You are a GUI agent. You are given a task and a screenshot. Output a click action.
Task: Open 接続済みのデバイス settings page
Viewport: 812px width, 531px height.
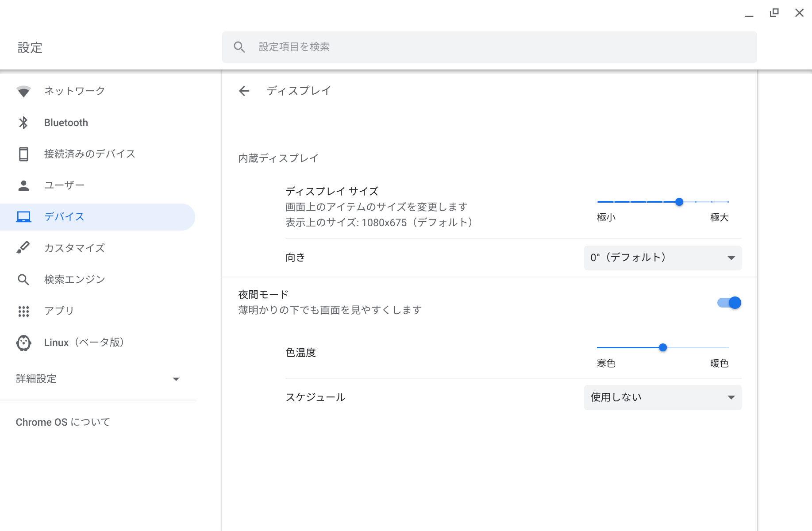click(x=89, y=154)
